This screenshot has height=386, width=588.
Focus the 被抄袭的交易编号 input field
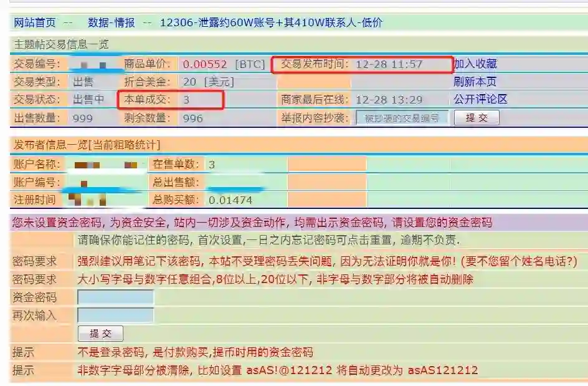tap(402, 118)
